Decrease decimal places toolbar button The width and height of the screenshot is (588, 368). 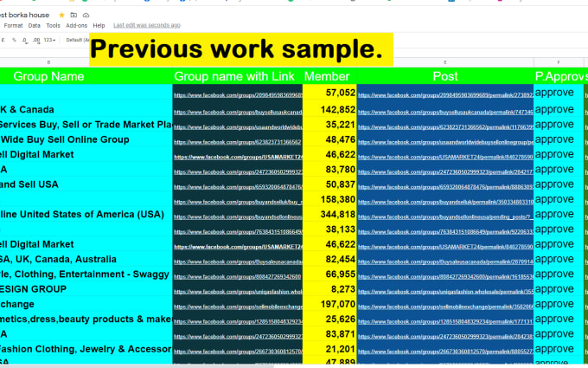24,40
